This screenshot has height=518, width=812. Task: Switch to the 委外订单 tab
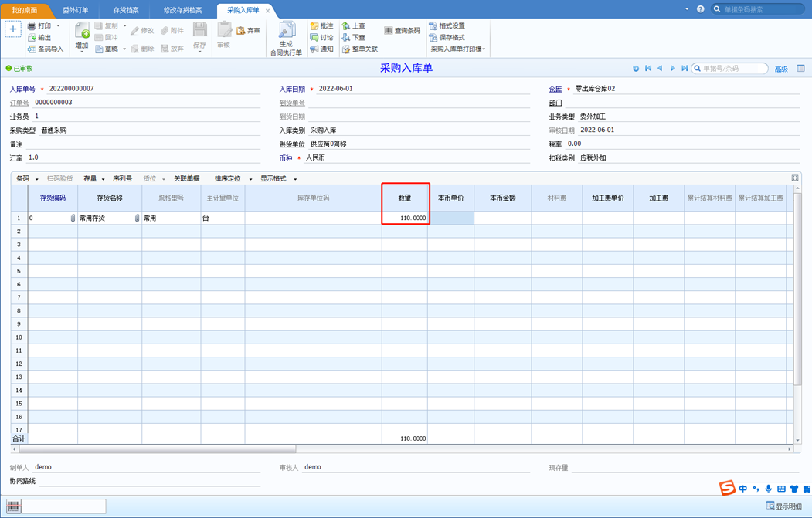[76, 10]
